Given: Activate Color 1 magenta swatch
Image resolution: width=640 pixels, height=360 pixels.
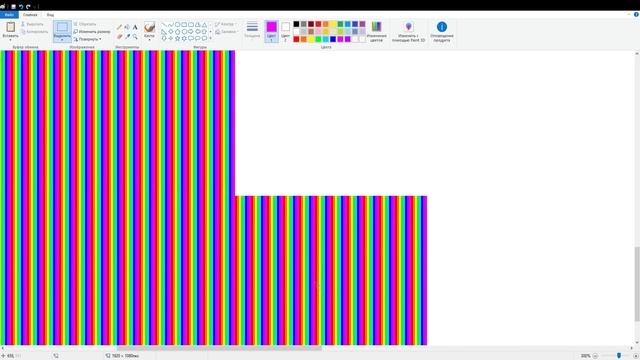Looking at the screenshot, I should [271, 27].
